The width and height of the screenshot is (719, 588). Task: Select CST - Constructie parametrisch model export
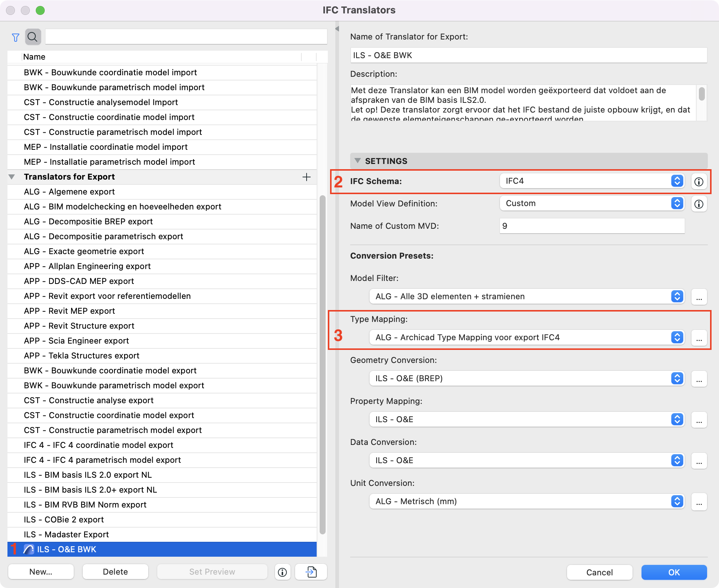tap(162, 430)
